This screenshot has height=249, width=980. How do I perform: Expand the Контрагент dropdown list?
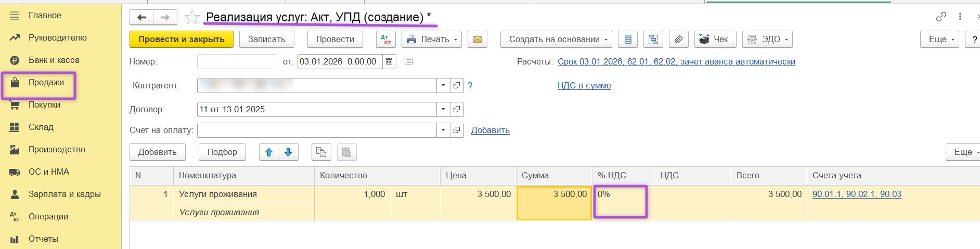pos(443,85)
